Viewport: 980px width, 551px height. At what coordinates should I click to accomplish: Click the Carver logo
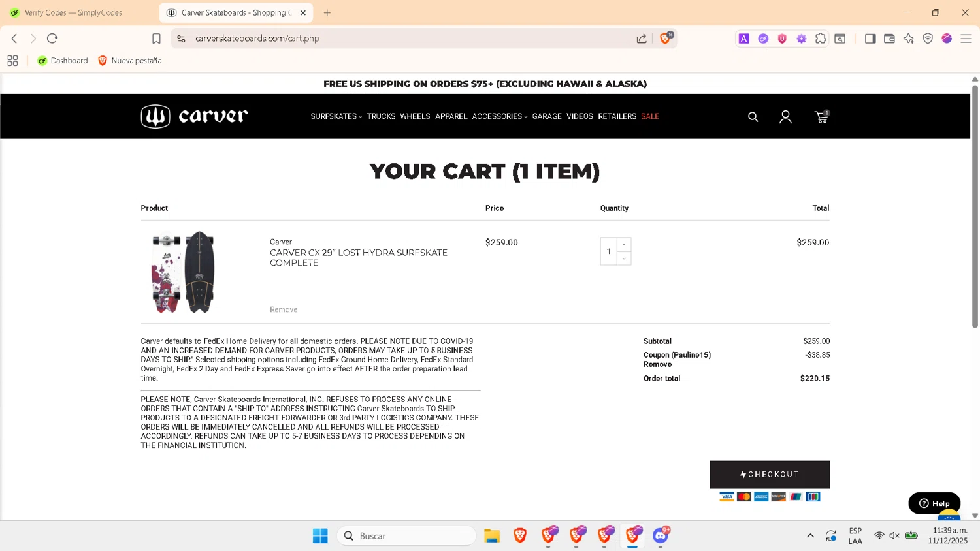pos(194,116)
